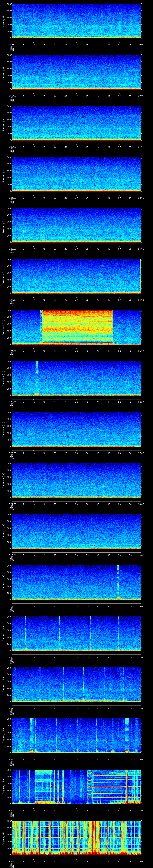Click the 2:27:00 start time label
153x868 pixels.
tap(12, 504)
